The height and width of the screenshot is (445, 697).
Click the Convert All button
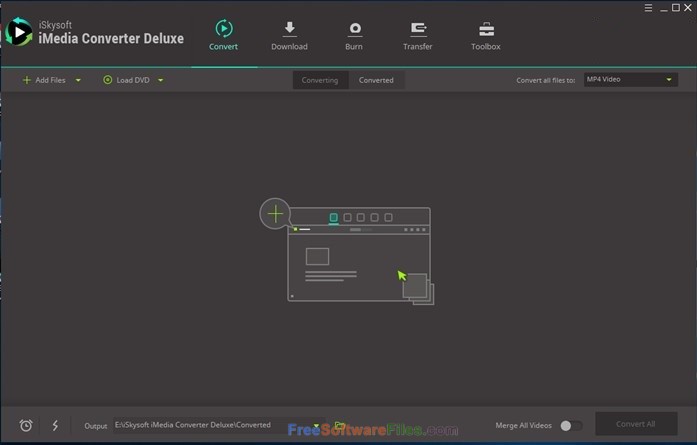coord(636,424)
